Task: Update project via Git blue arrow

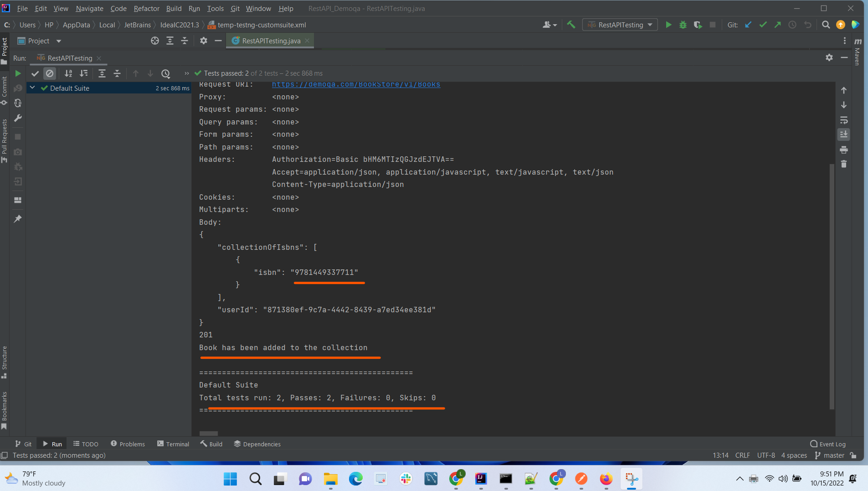Action: [748, 25]
